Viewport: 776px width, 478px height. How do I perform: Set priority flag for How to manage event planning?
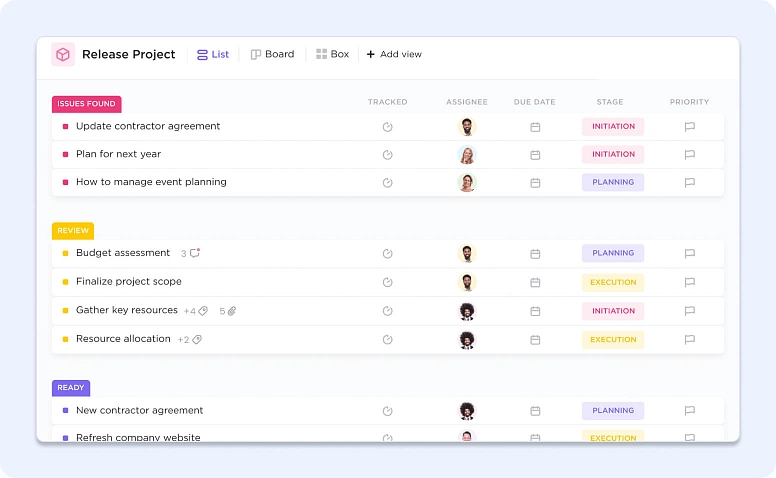click(x=689, y=183)
